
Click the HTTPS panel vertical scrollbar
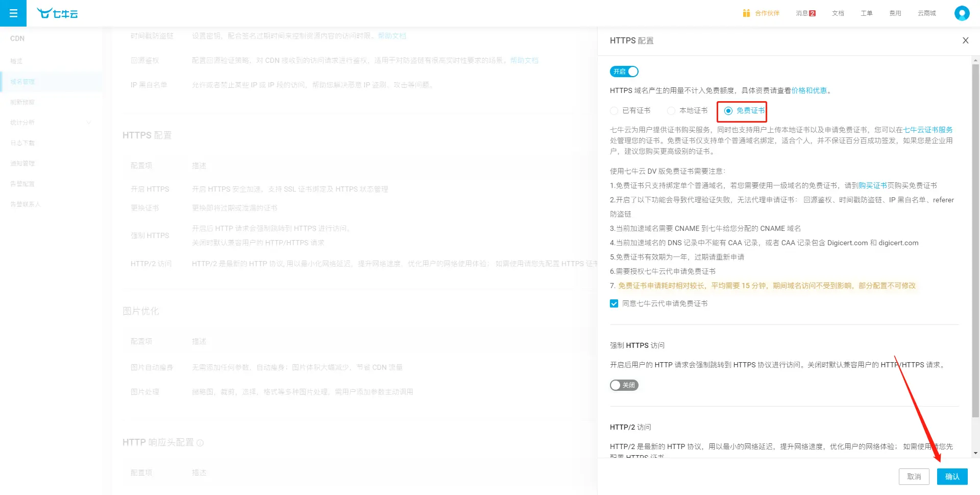(975, 240)
